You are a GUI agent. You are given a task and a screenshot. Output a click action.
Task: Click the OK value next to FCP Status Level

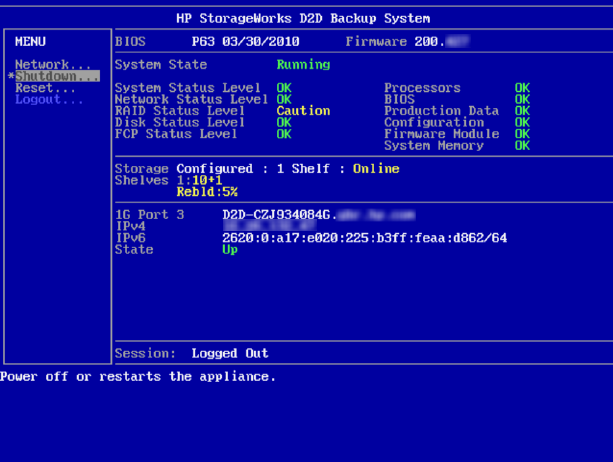284,134
